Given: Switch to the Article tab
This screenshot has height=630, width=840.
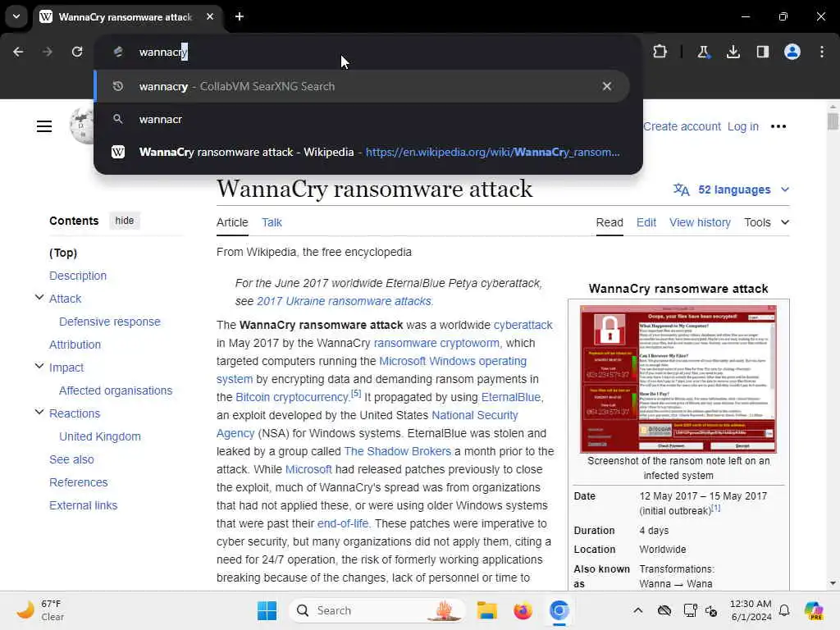Looking at the screenshot, I should (232, 222).
